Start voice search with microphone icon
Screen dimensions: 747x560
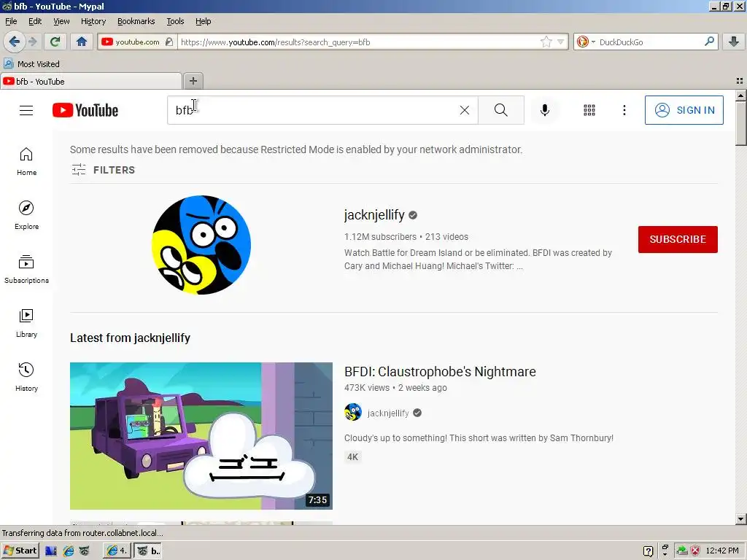(x=544, y=111)
